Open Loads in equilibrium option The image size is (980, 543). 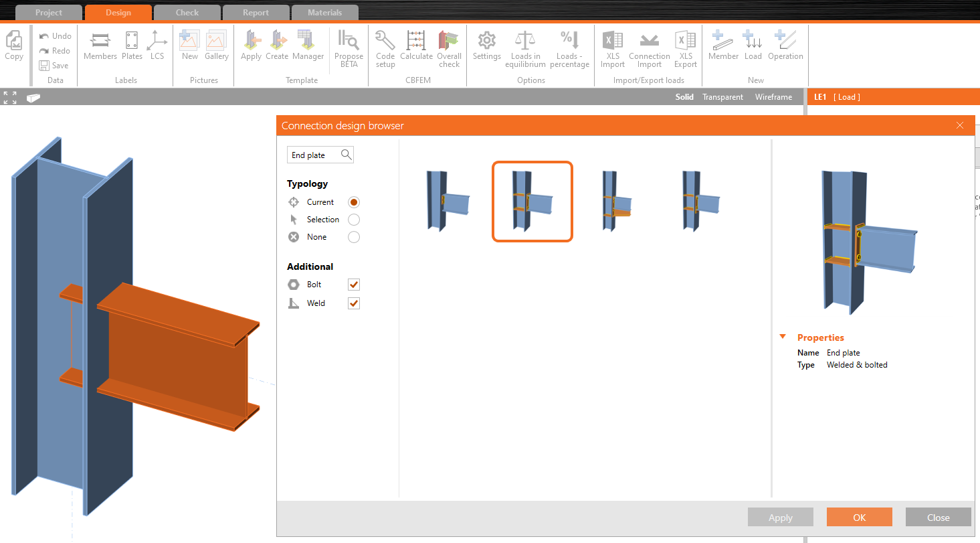(x=525, y=48)
